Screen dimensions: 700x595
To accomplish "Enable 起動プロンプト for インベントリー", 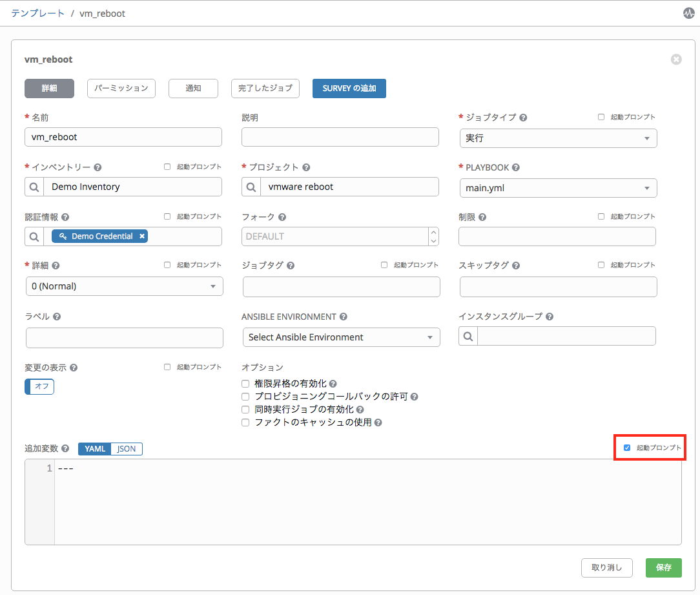I will coord(167,167).
